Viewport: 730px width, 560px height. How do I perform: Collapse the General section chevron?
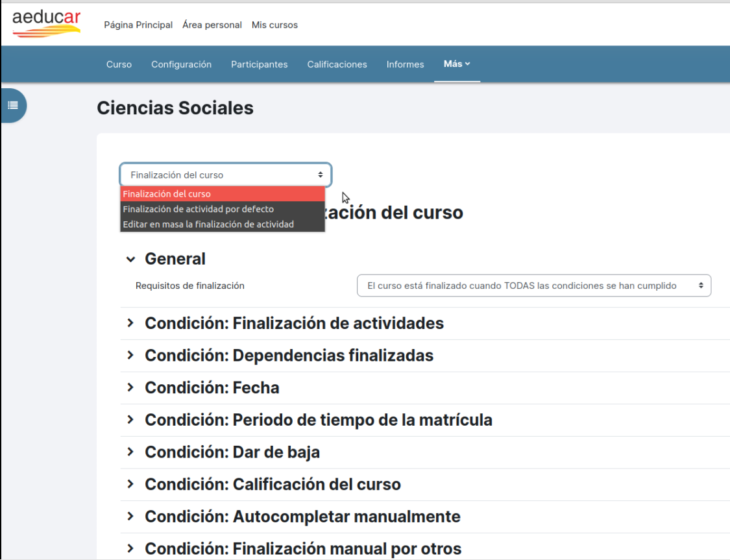[131, 260]
